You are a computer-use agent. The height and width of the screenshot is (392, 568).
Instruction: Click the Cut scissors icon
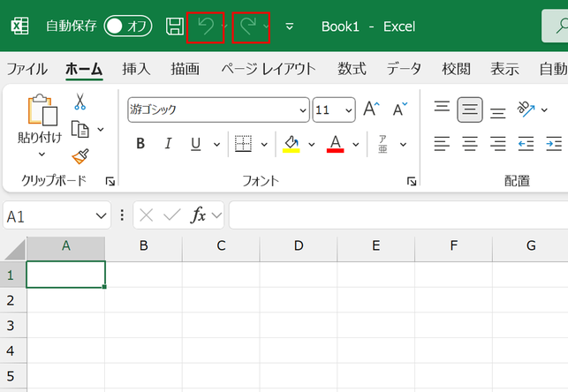(80, 102)
